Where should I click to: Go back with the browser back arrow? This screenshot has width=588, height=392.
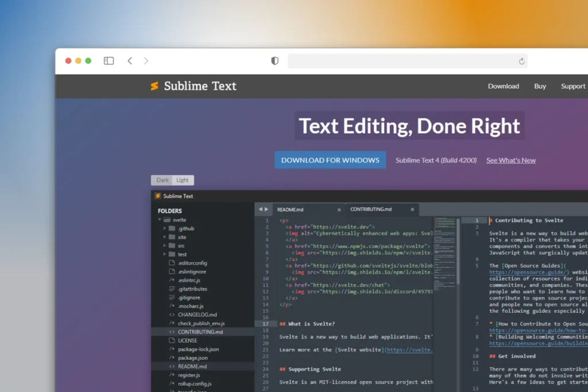click(130, 61)
